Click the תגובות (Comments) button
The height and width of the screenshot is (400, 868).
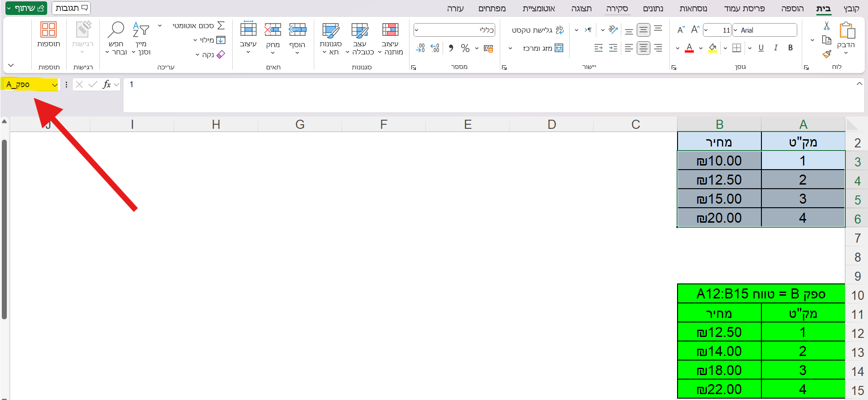[71, 8]
